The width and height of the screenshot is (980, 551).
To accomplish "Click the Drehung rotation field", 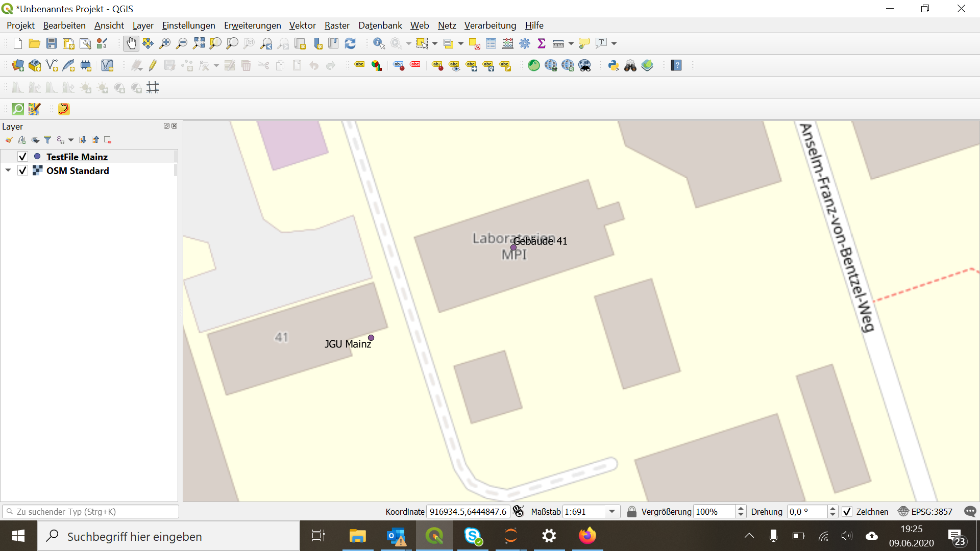I will 807,511.
